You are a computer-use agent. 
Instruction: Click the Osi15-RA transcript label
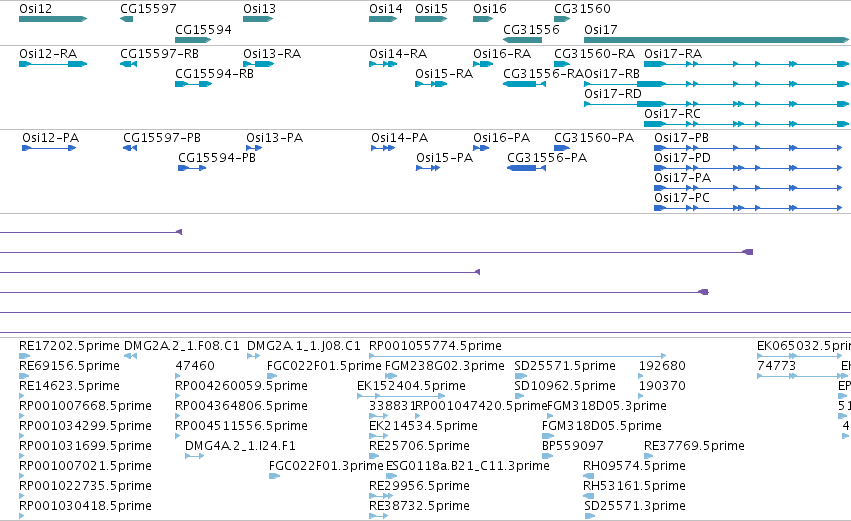(x=444, y=74)
